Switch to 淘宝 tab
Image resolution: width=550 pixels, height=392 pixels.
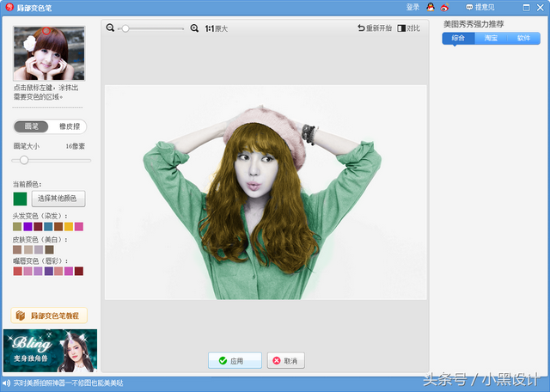point(491,38)
